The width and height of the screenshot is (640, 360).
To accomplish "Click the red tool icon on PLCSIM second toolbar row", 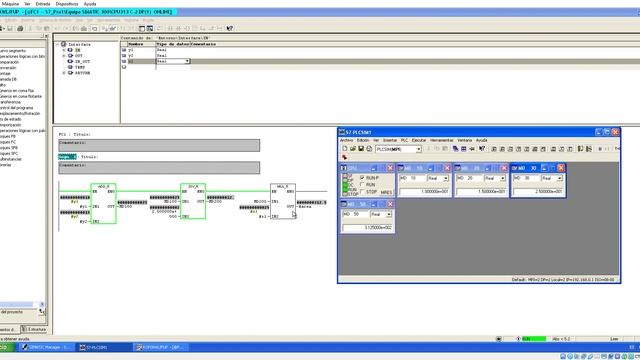I will [345, 157].
